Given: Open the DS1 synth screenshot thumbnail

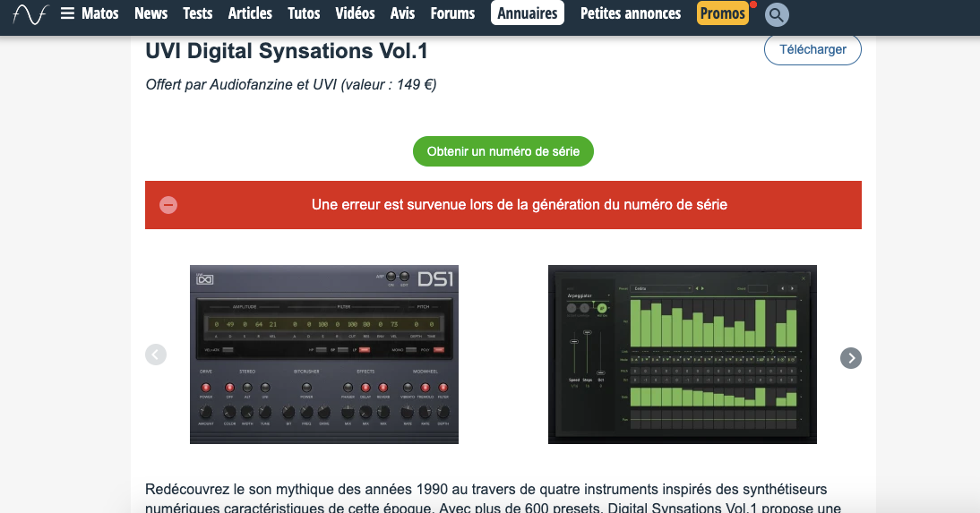Looking at the screenshot, I should pos(324,355).
